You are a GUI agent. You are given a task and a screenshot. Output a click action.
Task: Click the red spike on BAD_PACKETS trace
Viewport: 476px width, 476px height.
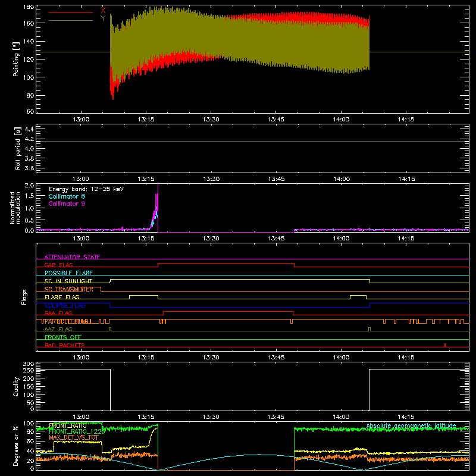pos(444,345)
